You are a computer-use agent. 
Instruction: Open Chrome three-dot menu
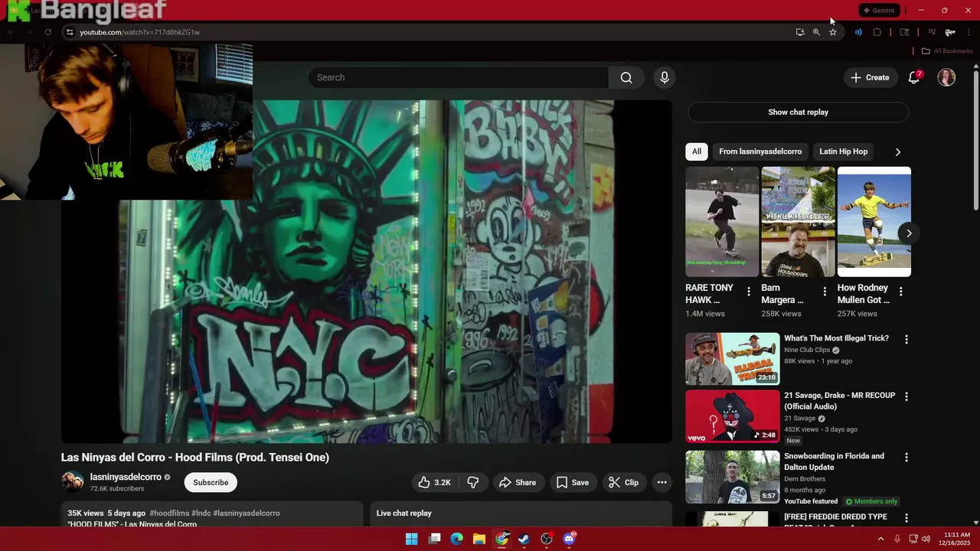[x=969, y=32]
